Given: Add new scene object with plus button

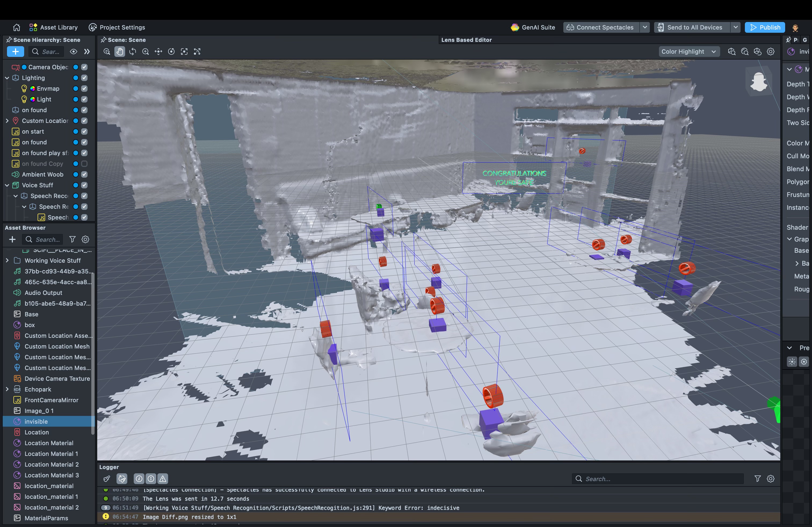Looking at the screenshot, I should tap(15, 52).
